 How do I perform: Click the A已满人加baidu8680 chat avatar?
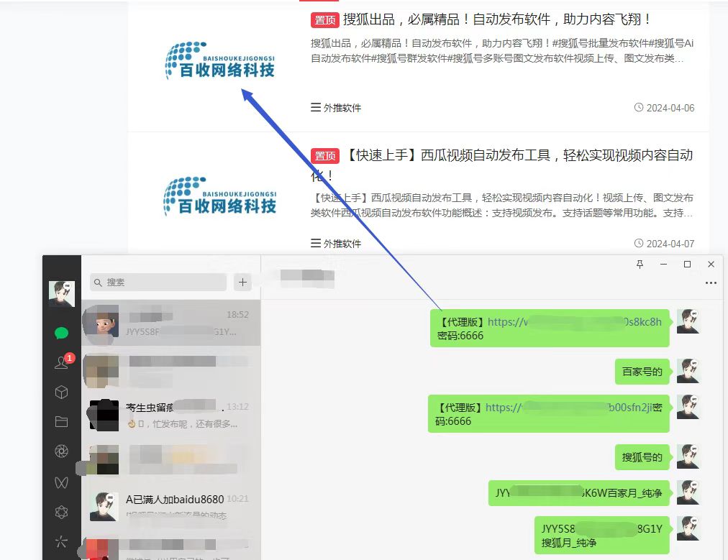104,507
